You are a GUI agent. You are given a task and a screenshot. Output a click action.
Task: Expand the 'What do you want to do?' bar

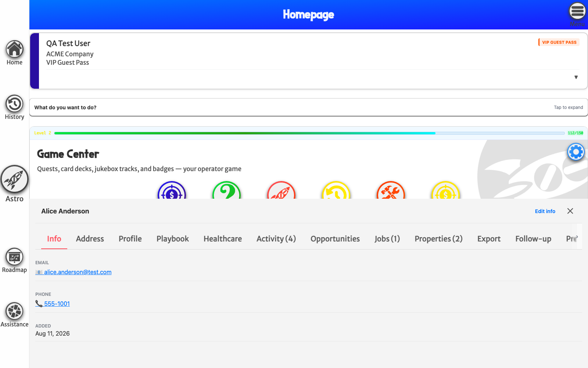coord(308,107)
